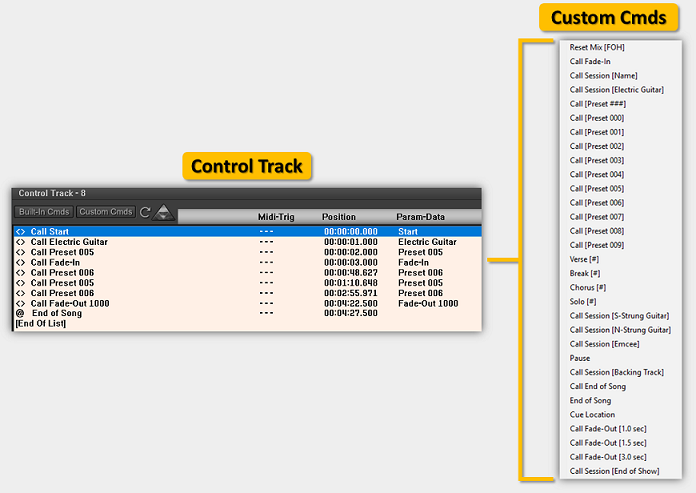Click the <> icon on Call Start row
696x493 pixels.
pos(21,232)
